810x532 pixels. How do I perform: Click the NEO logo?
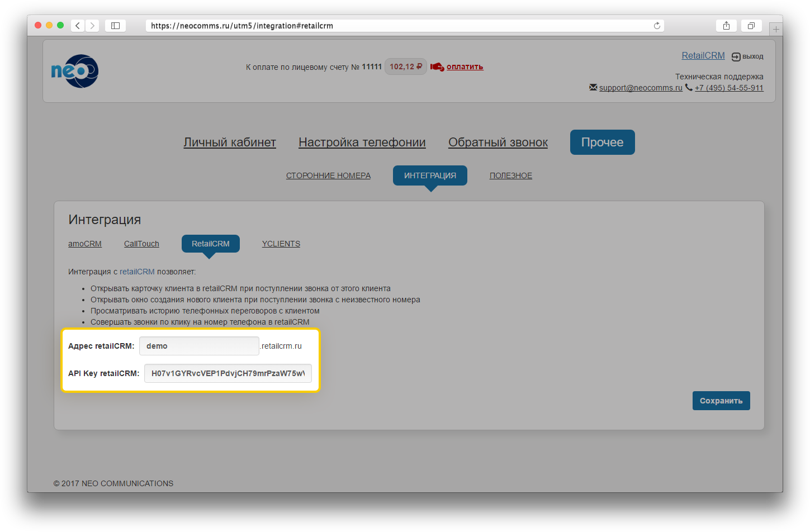coord(75,71)
